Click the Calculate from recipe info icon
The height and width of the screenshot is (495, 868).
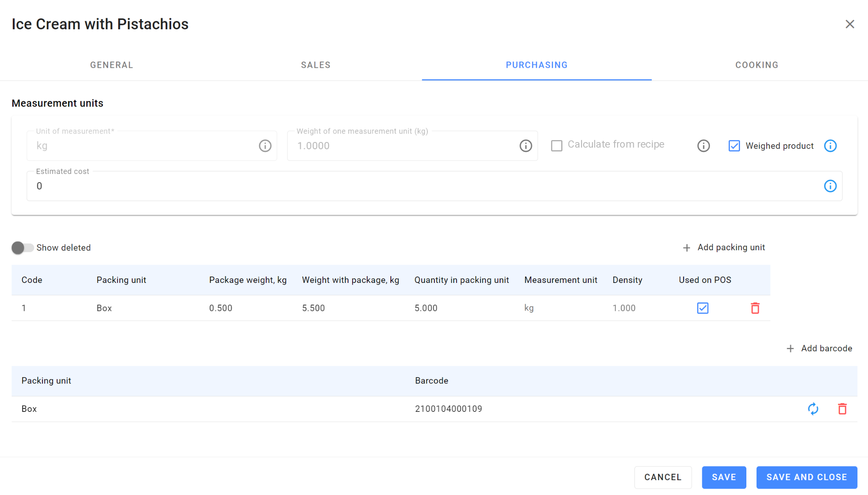point(704,146)
